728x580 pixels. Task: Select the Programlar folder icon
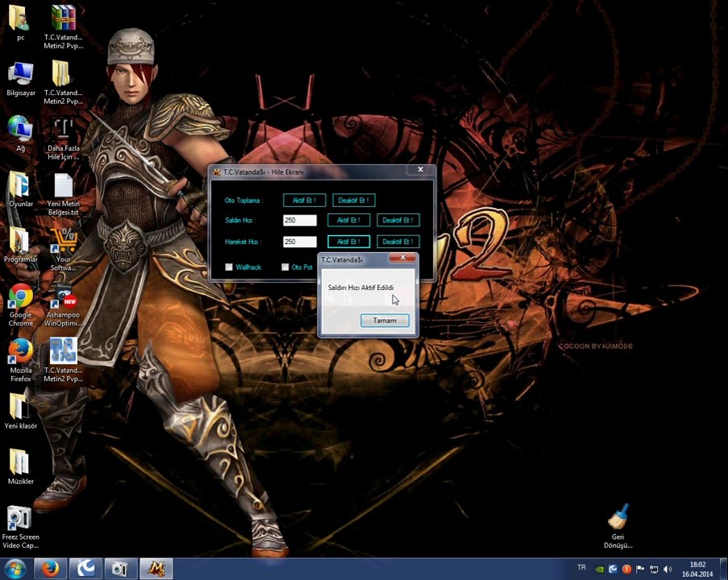click(x=20, y=245)
